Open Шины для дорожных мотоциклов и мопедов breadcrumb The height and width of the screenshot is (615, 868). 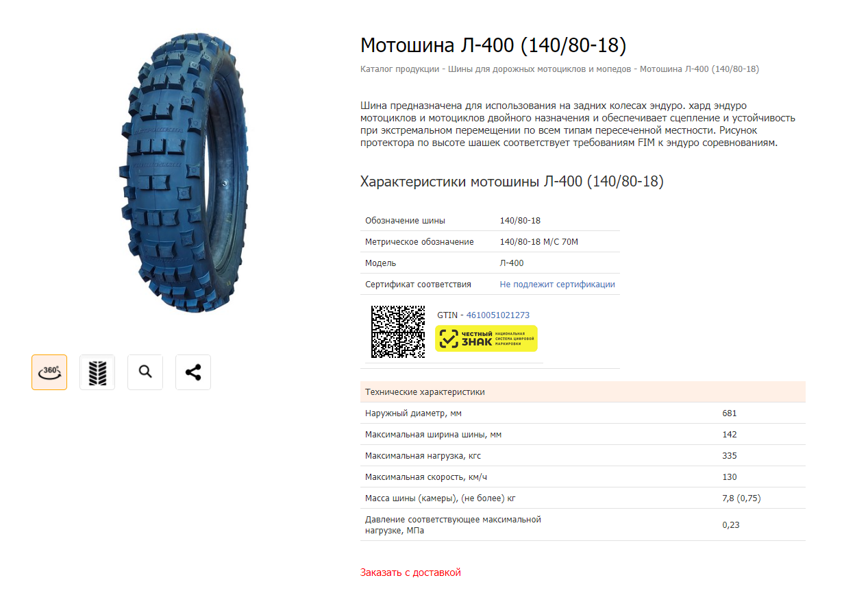[x=540, y=69]
